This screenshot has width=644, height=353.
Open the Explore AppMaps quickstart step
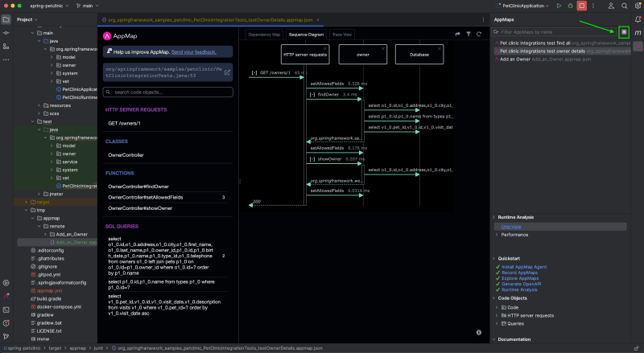point(520,278)
